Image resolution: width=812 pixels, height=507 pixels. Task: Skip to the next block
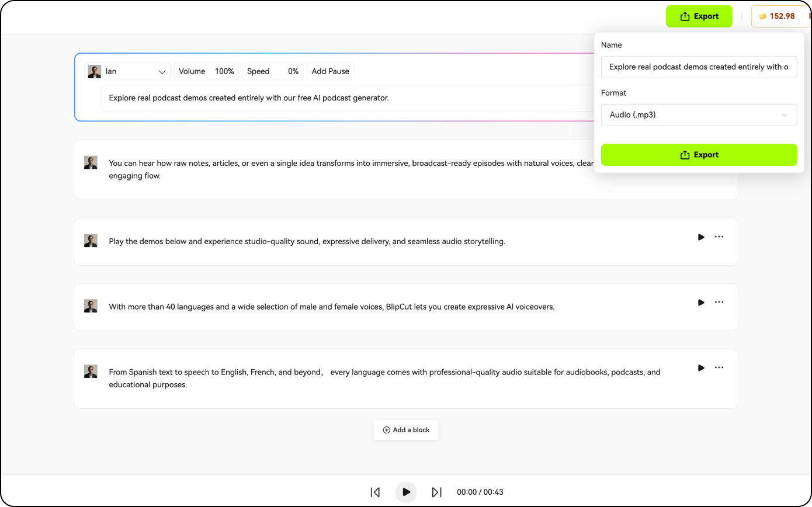(436, 492)
